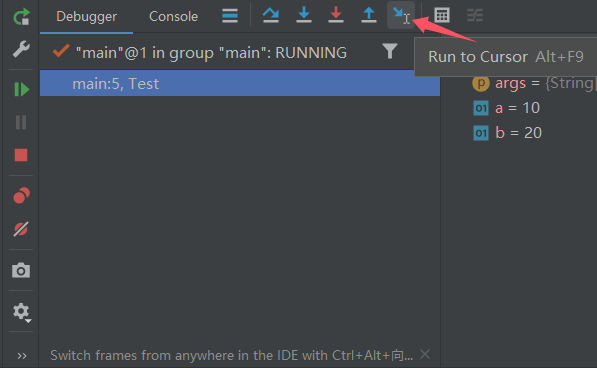Click the Rerun debug session icon
The height and width of the screenshot is (368, 597).
pos(21,16)
